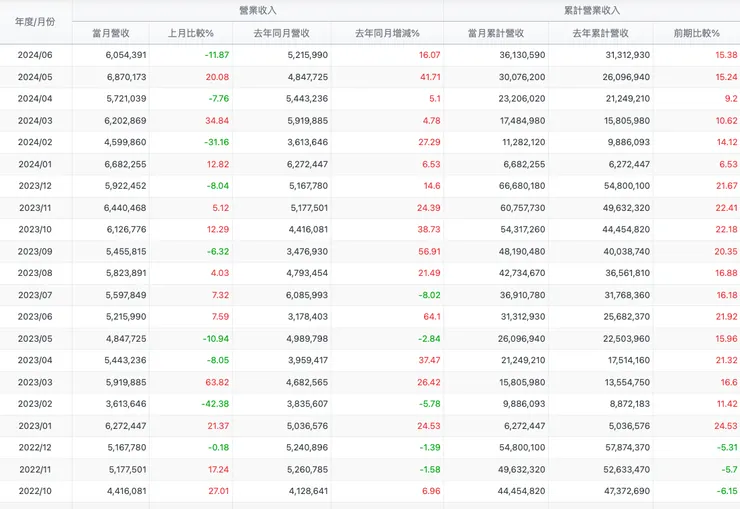Image resolution: width=740 pixels, height=509 pixels.
Task: Select the 2023/06 row date cell
Action: click(35, 317)
